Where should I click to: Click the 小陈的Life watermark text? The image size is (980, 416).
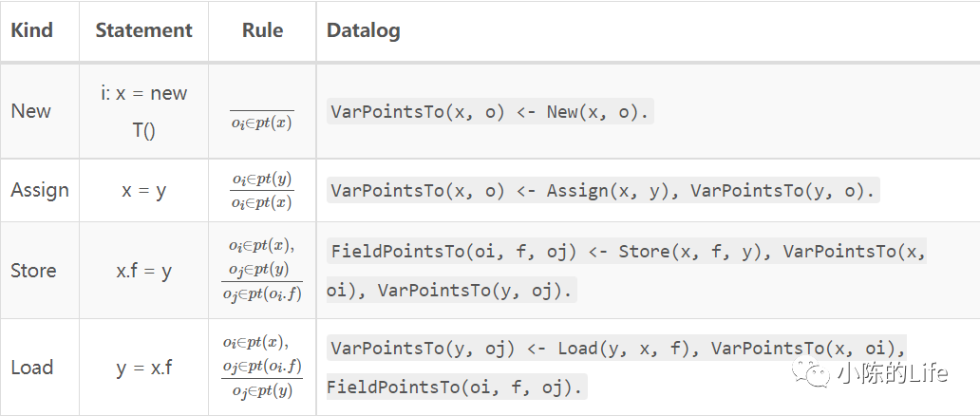[891, 373]
